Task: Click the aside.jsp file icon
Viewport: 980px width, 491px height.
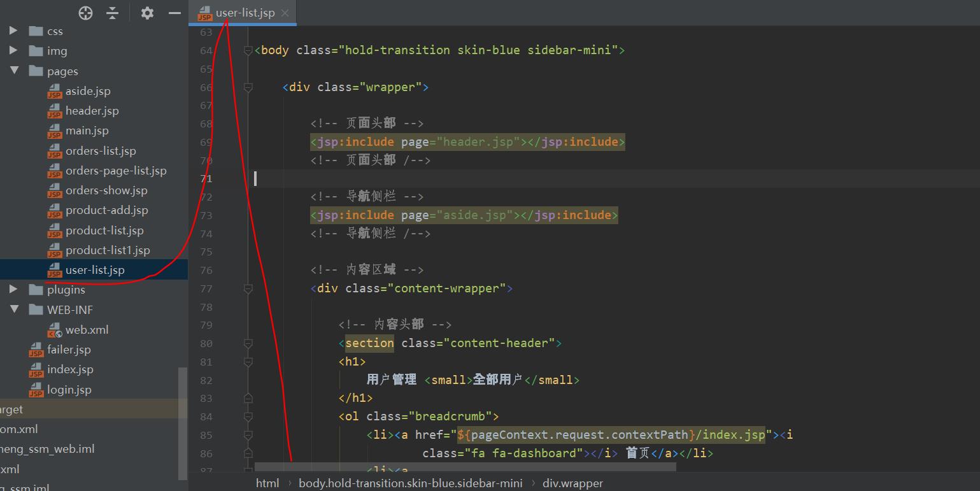Action: click(55, 91)
